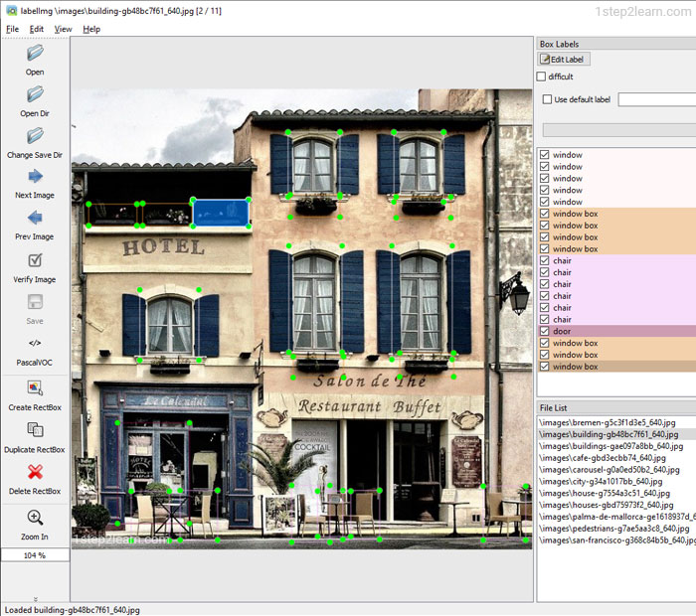The image size is (696, 616).
Task: Go back with Prev Image arrow
Action: [x=35, y=219]
